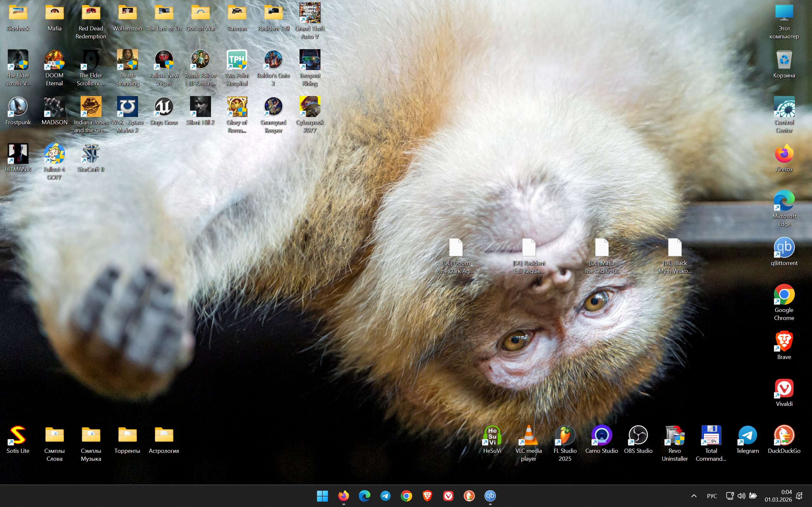The height and width of the screenshot is (507, 812).
Task: Open the volume control in the tray
Action: click(x=741, y=496)
